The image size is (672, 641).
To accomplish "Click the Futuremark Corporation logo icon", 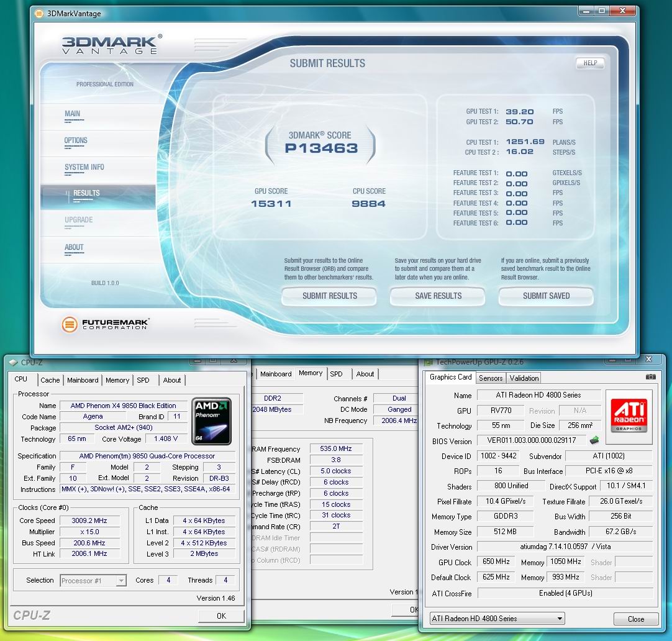I will pos(70,324).
